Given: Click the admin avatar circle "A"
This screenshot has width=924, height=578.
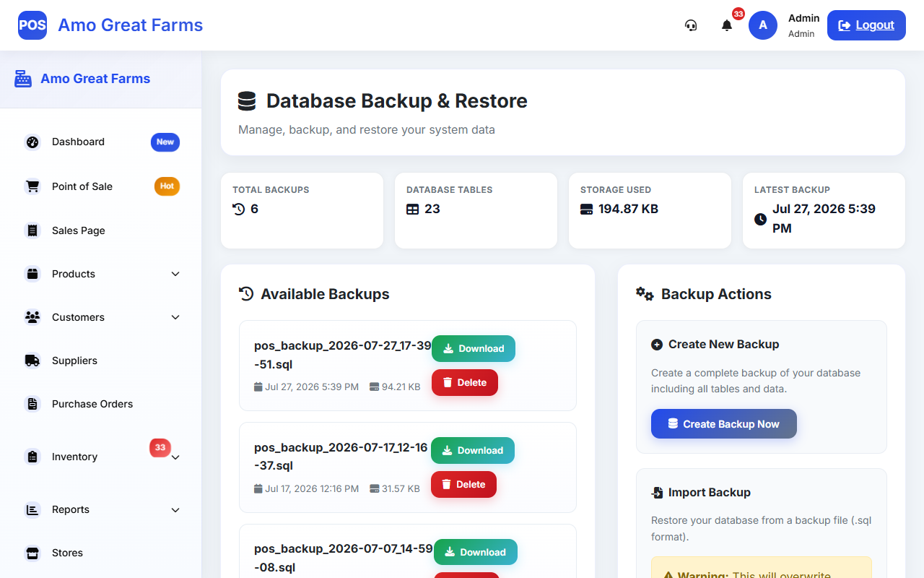Looking at the screenshot, I should point(763,25).
